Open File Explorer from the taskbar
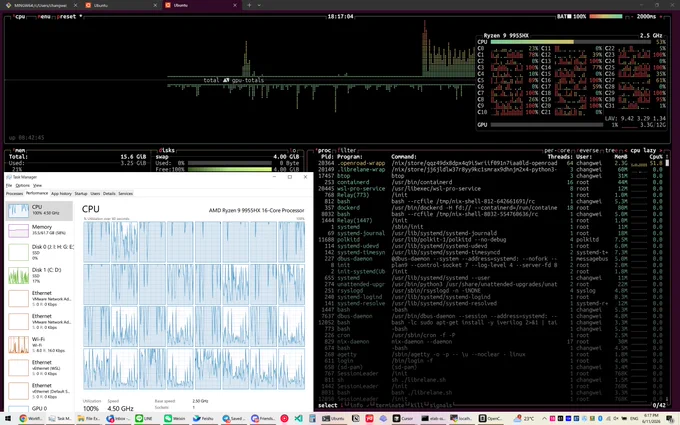The height and width of the screenshot is (425, 680). [x=89, y=418]
